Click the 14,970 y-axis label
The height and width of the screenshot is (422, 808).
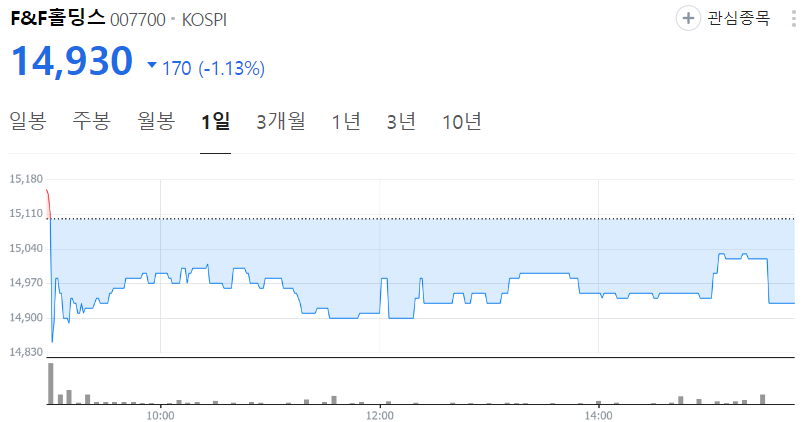(26, 283)
